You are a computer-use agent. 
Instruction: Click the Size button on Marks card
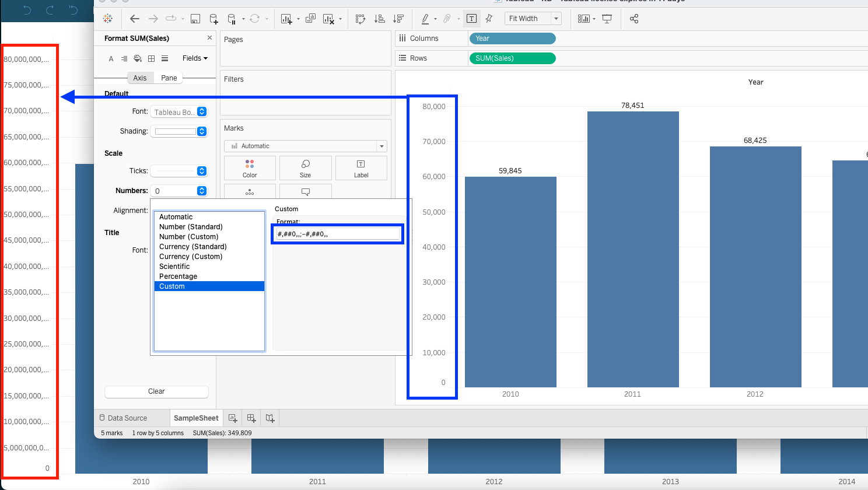point(305,168)
